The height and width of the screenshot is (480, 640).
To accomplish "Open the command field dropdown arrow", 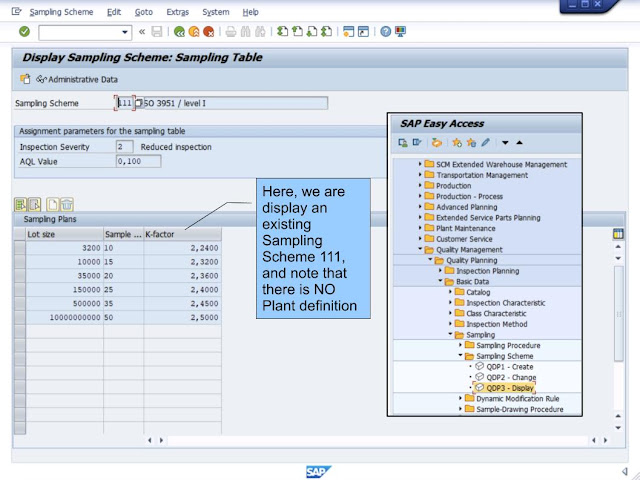I will point(125,32).
